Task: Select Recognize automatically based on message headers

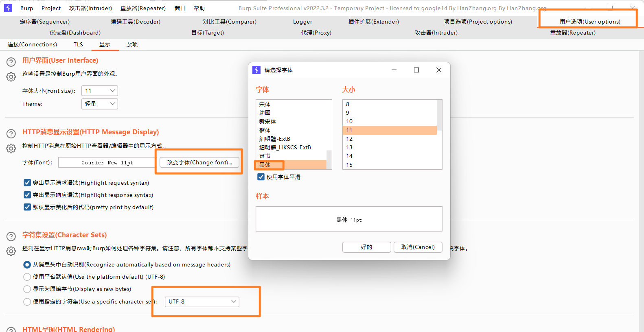Action: pos(27,264)
